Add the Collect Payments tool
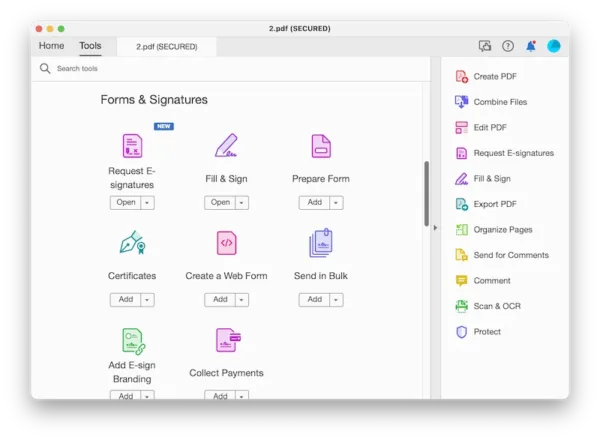Image resolution: width=600 pixels, height=440 pixels. [x=220, y=396]
